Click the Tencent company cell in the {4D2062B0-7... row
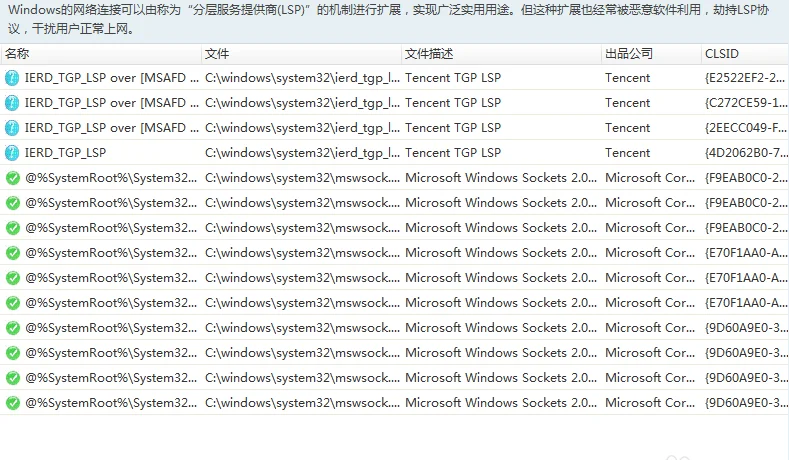This screenshot has width=789, height=460. 627,152
